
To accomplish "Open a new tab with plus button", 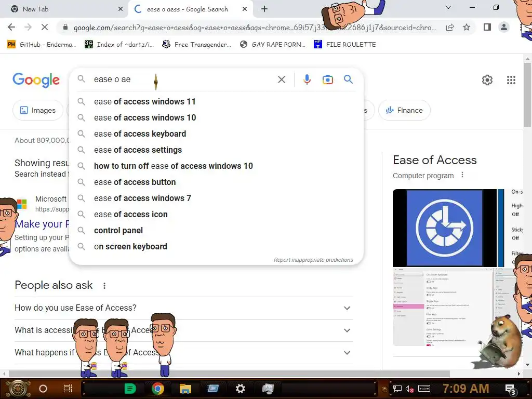I will coord(264,9).
